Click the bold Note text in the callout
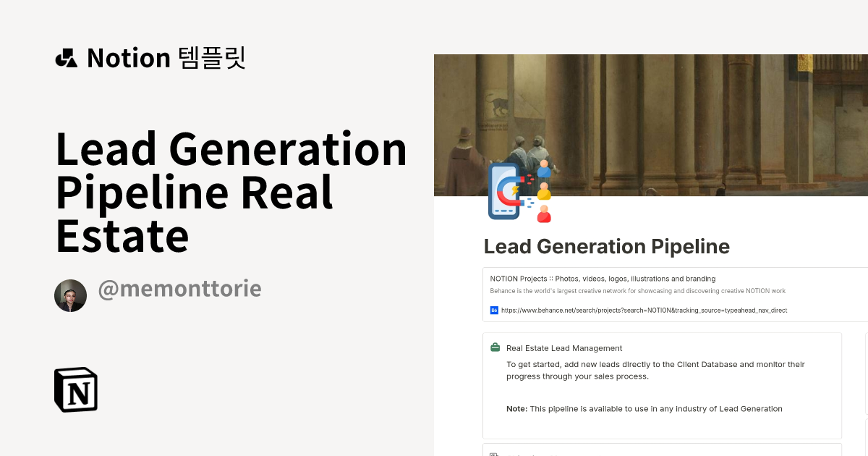 pyautogui.click(x=516, y=408)
